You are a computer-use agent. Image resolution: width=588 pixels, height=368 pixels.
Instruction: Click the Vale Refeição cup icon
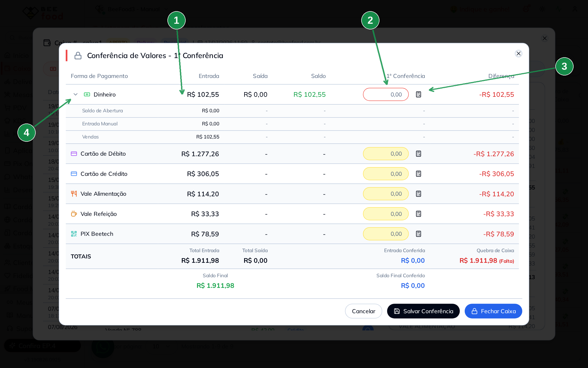click(x=74, y=214)
